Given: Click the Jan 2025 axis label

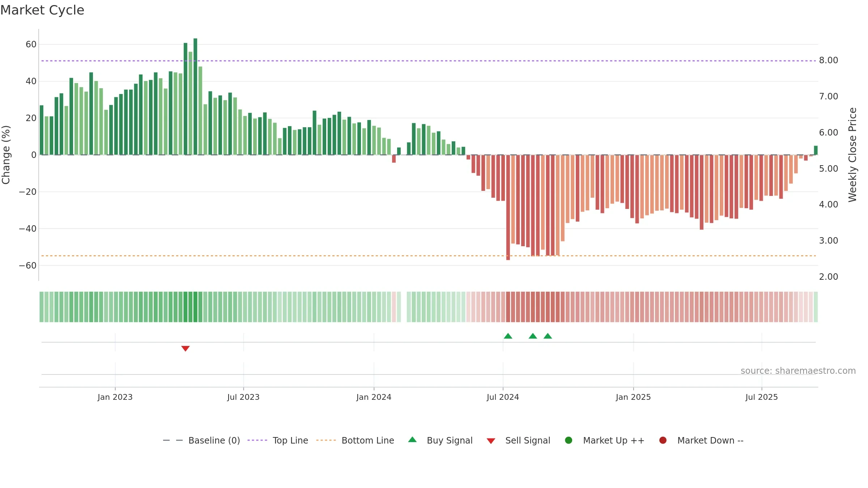Looking at the screenshot, I should click(633, 397).
